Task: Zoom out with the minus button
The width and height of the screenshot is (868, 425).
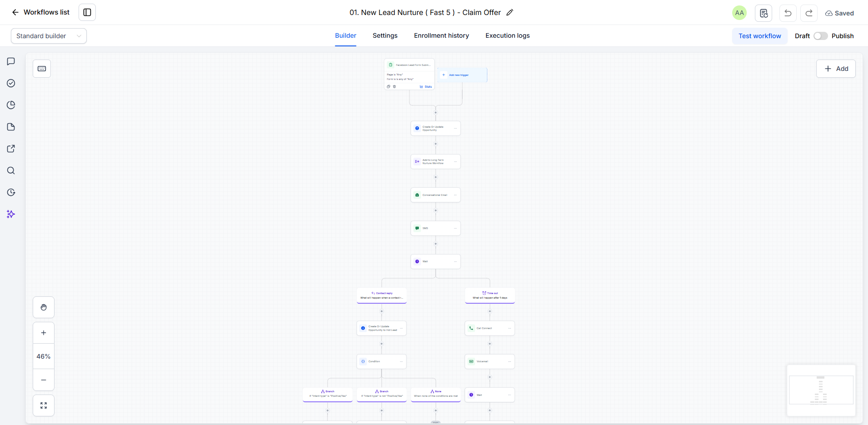Action: click(44, 380)
